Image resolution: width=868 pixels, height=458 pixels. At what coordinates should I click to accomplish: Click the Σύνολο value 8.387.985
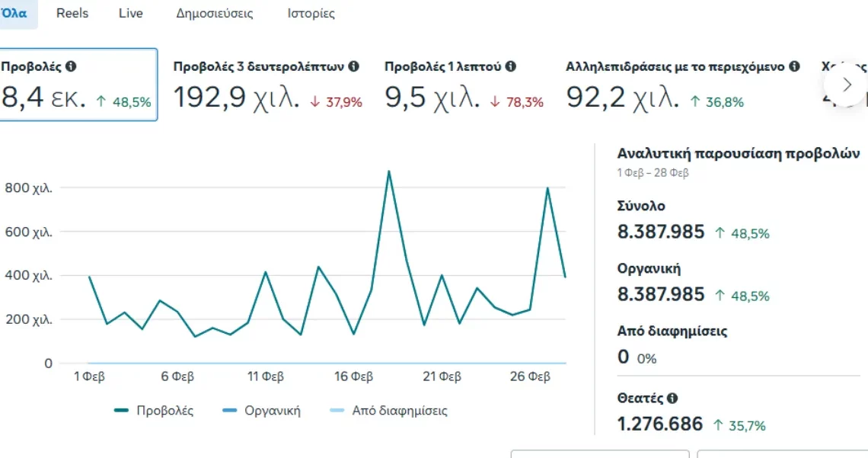click(661, 232)
